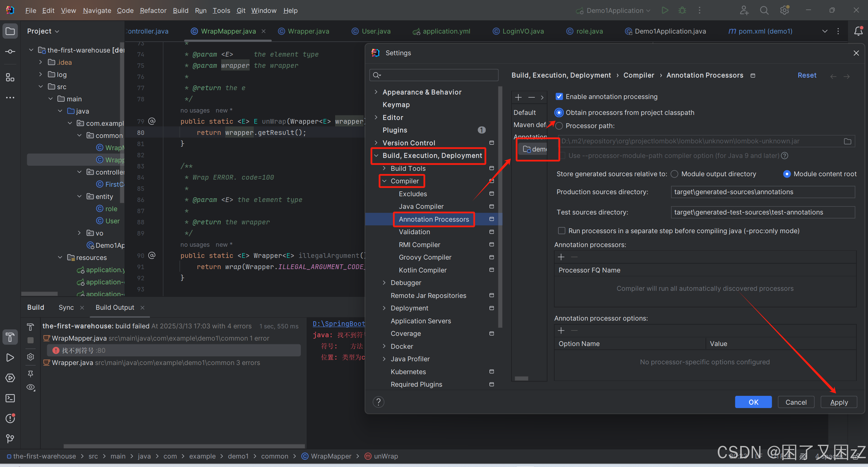Enable run processors in separate step checkbox

[562, 231]
